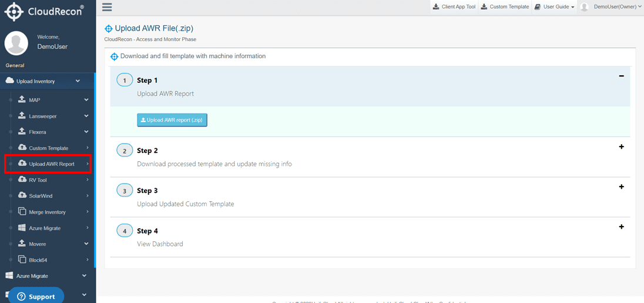The height and width of the screenshot is (303, 644).
Task: Click the Block64 icon in sidebar
Action: [22, 260]
